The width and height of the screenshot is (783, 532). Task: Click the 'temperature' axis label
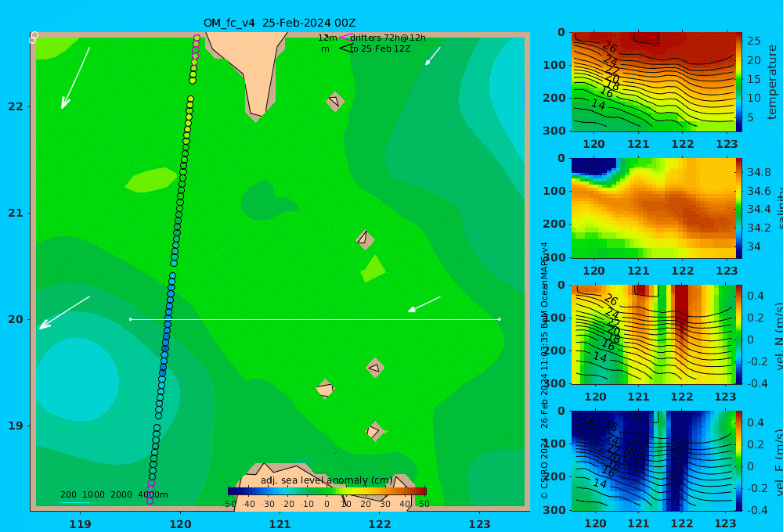[x=773, y=82]
